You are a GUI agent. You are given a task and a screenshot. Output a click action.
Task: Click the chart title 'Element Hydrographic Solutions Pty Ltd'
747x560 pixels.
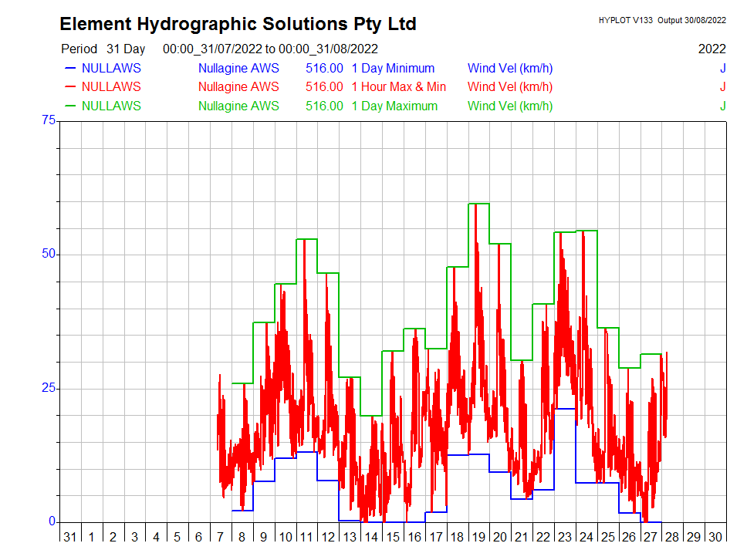click(238, 25)
